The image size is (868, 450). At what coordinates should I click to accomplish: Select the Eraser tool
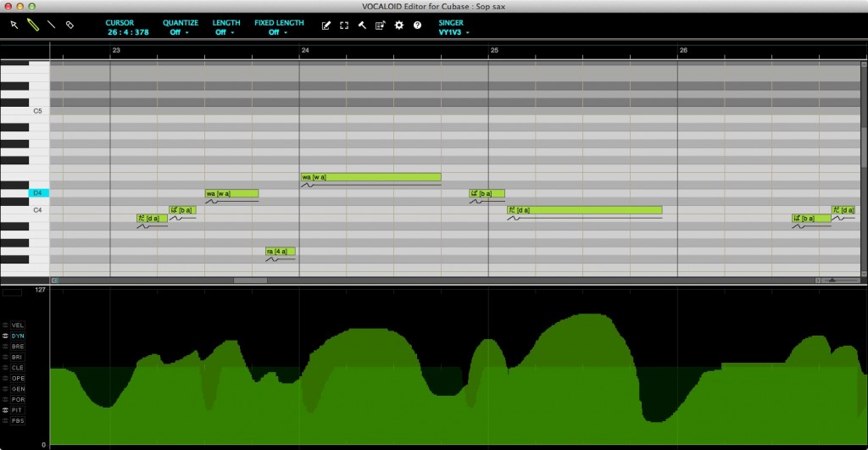70,25
